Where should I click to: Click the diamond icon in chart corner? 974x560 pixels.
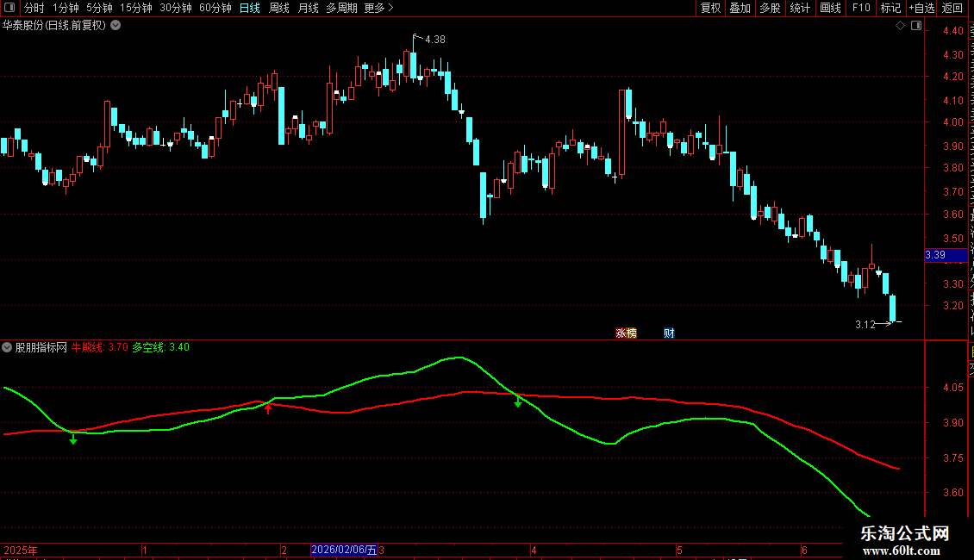(x=900, y=26)
